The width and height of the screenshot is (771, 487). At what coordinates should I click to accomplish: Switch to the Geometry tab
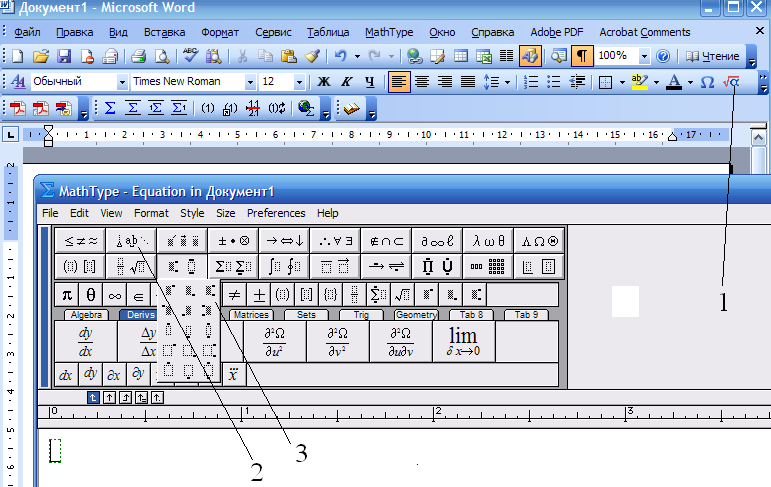coord(416,315)
